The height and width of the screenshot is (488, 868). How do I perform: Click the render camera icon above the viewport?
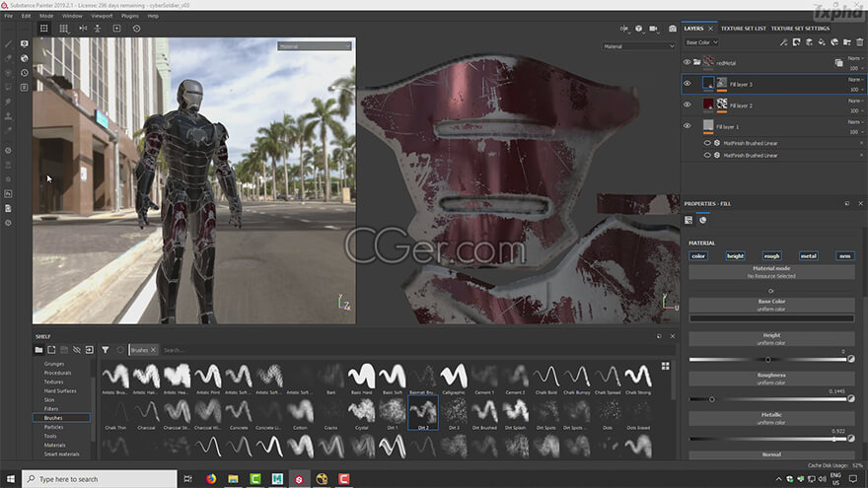tap(654, 29)
